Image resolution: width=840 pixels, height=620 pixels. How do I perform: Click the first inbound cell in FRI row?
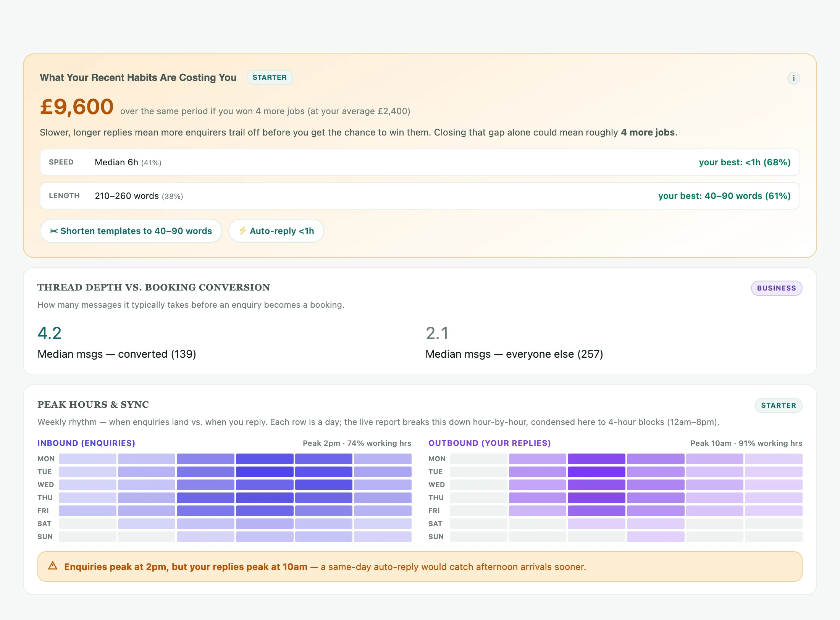pos(87,511)
